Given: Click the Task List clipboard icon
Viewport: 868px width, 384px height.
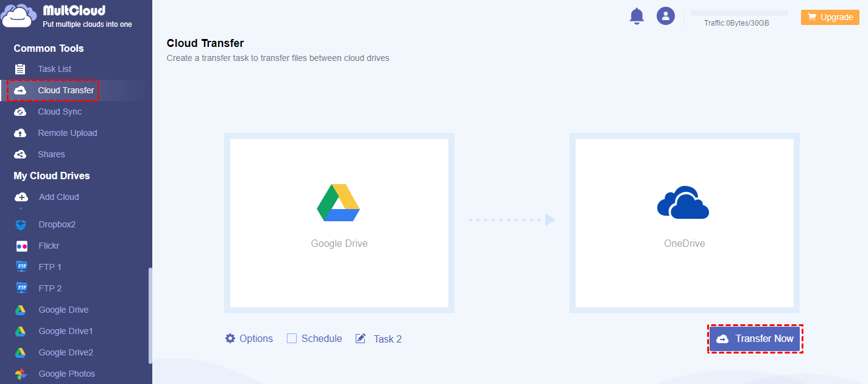Looking at the screenshot, I should coord(20,69).
